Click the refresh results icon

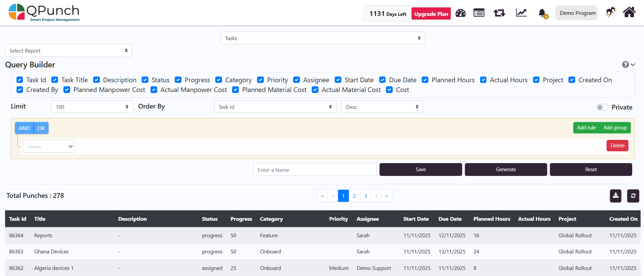click(x=633, y=196)
